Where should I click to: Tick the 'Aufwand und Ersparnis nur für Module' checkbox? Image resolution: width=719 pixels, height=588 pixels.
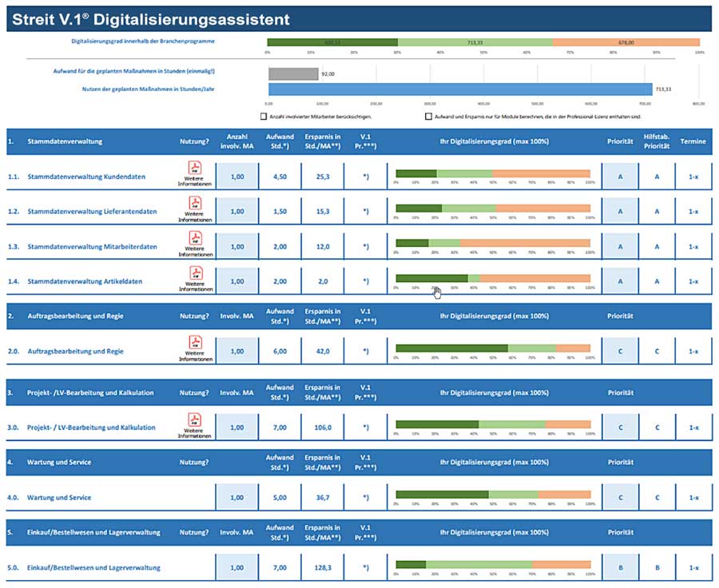[428, 117]
